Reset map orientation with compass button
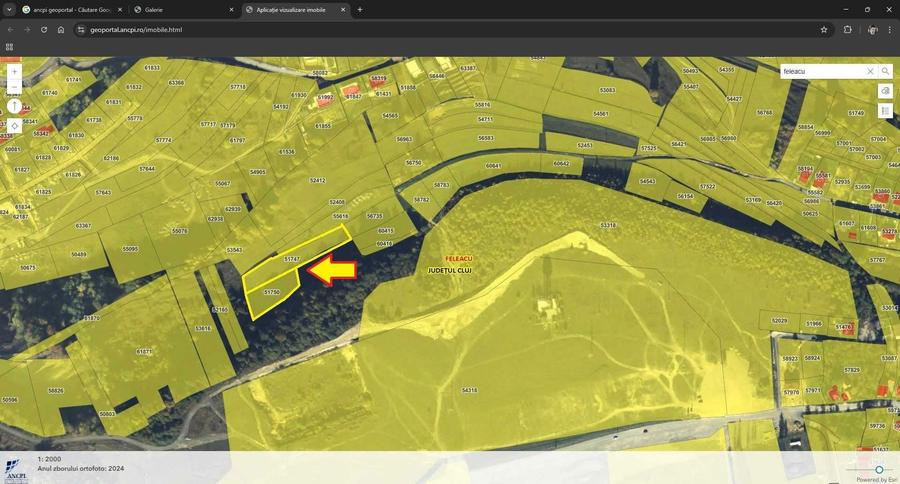The height and width of the screenshot is (484, 900). point(14,106)
